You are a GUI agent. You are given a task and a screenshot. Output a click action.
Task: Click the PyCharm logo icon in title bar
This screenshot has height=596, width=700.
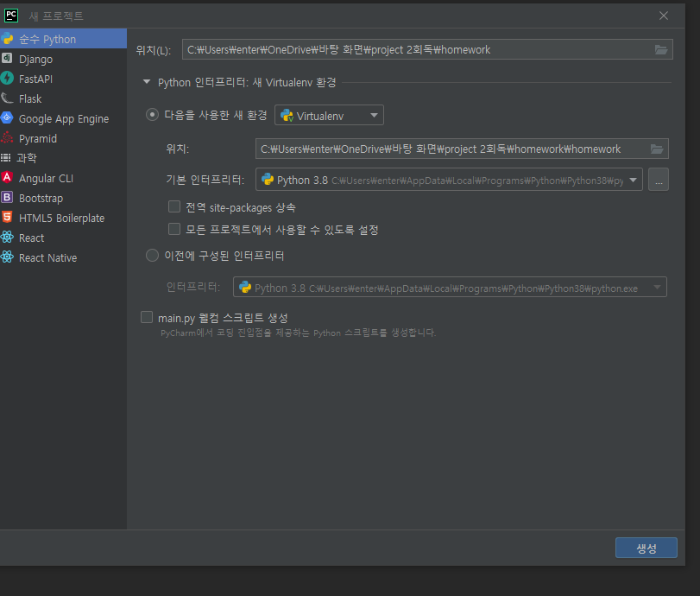(11, 16)
